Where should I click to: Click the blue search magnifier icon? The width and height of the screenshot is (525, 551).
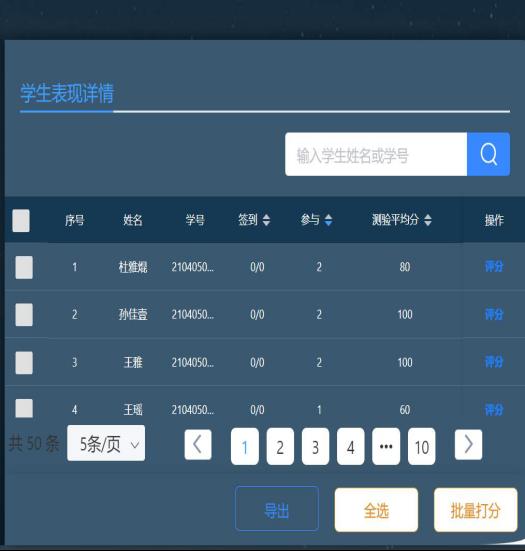[x=488, y=154]
